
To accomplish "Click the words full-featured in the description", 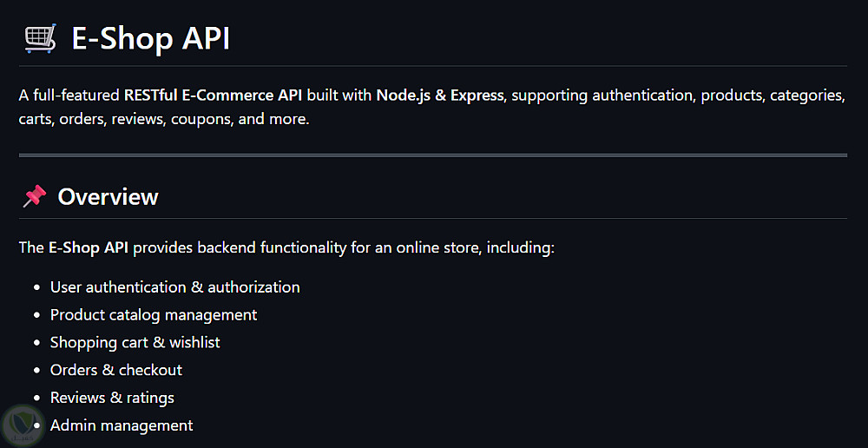I will pyautogui.click(x=76, y=95).
